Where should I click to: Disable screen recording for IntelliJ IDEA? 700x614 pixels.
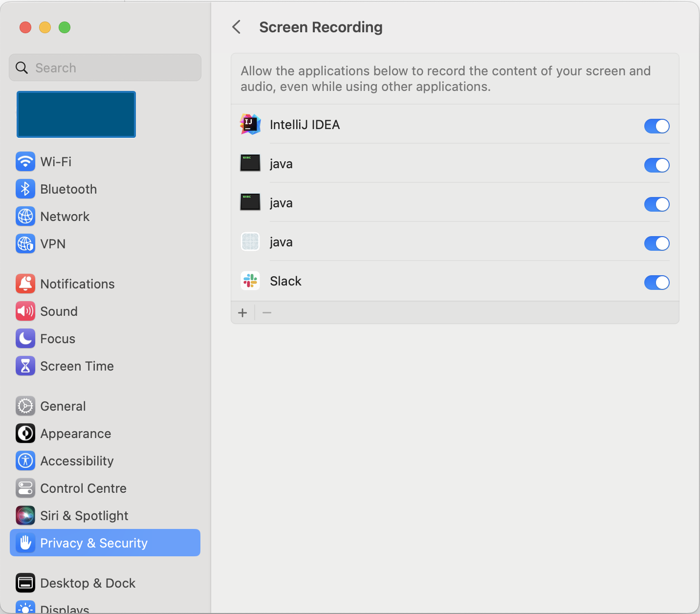(x=656, y=126)
